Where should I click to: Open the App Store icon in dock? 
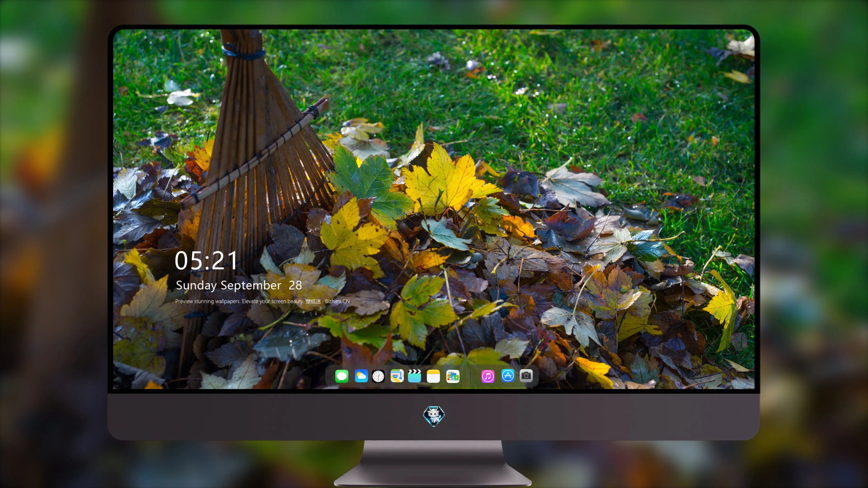coord(508,376)
